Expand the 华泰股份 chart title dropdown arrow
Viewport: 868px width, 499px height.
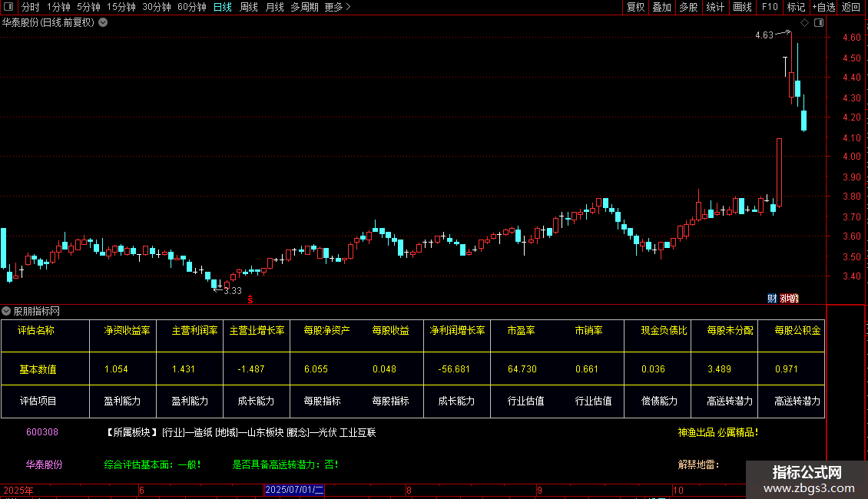pyautogui.click(x=103, y=23)
